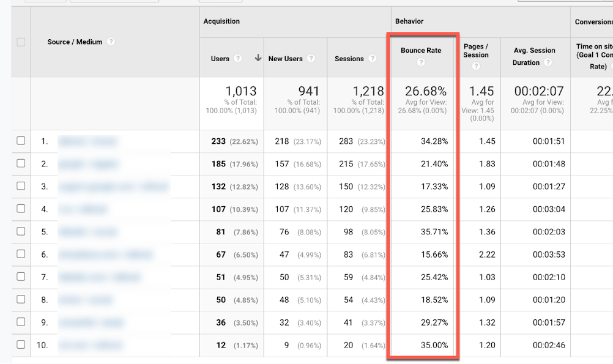Click Sessions value 120 in row 4

pyautogui.click(x=346, y=209)
